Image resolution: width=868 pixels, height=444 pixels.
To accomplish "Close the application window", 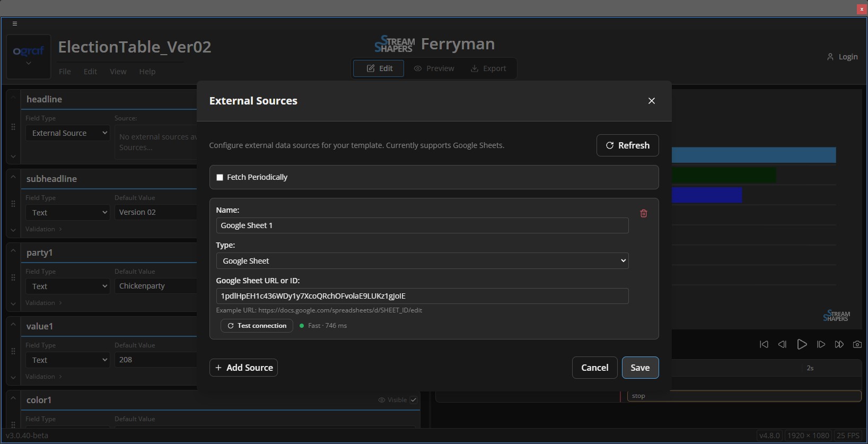I will pyautogui.click(x=862, y=9).
